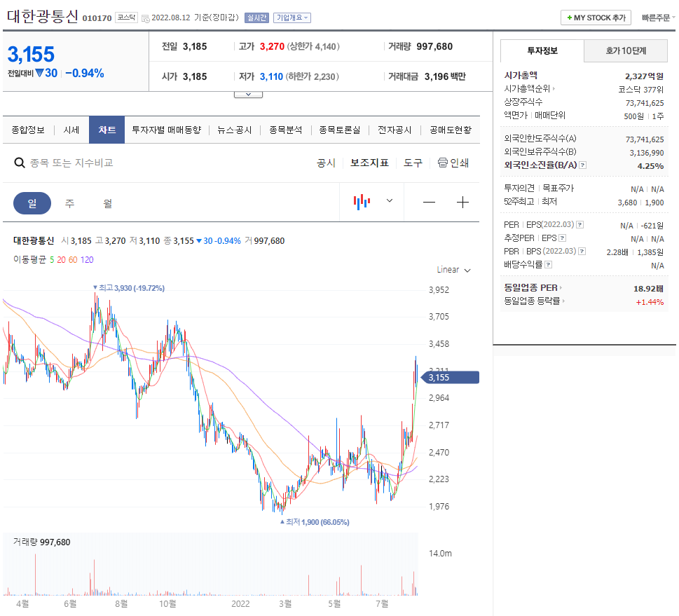Screen dimensions: 679x616
Task: Click help icon next to 외국인소진율(B/A)
Action: pos(583,165)
